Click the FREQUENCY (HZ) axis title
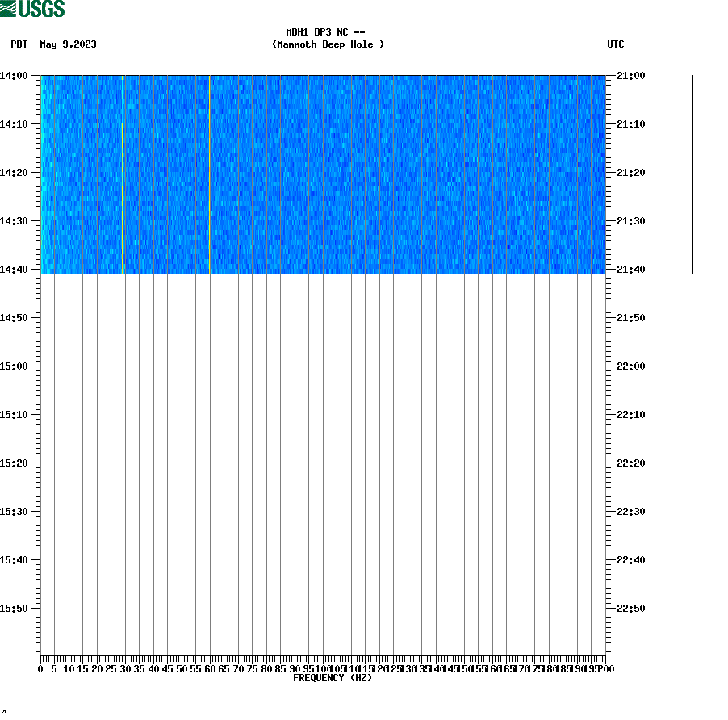Screen dimensions: 728x720 click(332, 677)
